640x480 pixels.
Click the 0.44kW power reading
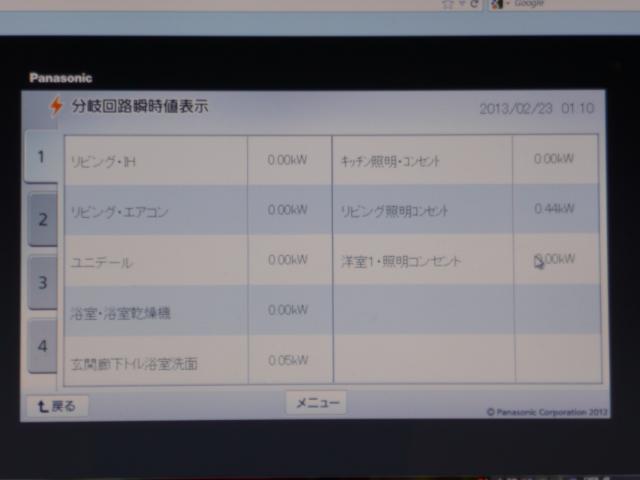(x=554, y=209)
